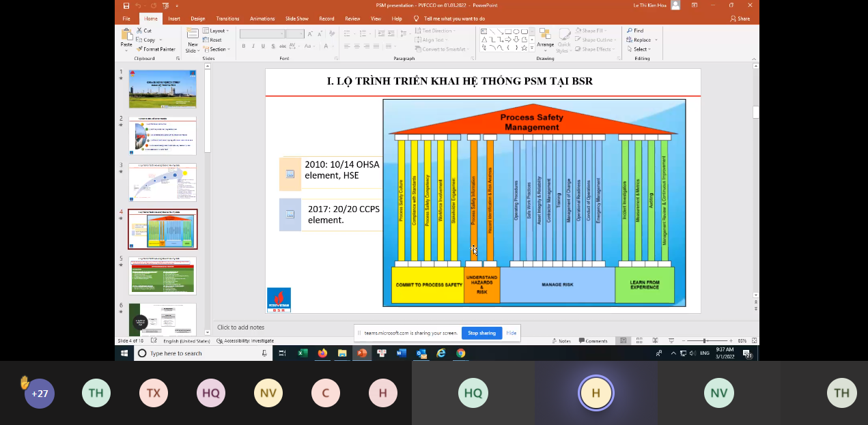The image size is (868, 425).
Task: Click the Copy command icon
Action: 139,40
